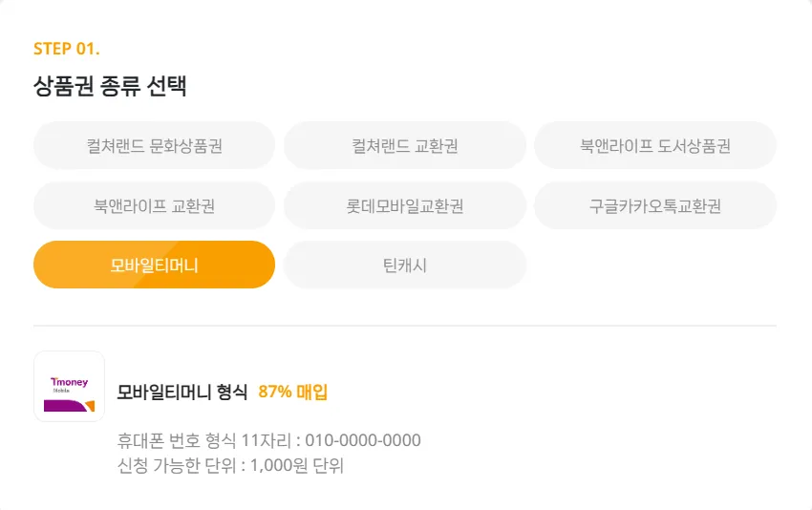Click the STEP 01. label
812x510 pixels.
(67, 49)
